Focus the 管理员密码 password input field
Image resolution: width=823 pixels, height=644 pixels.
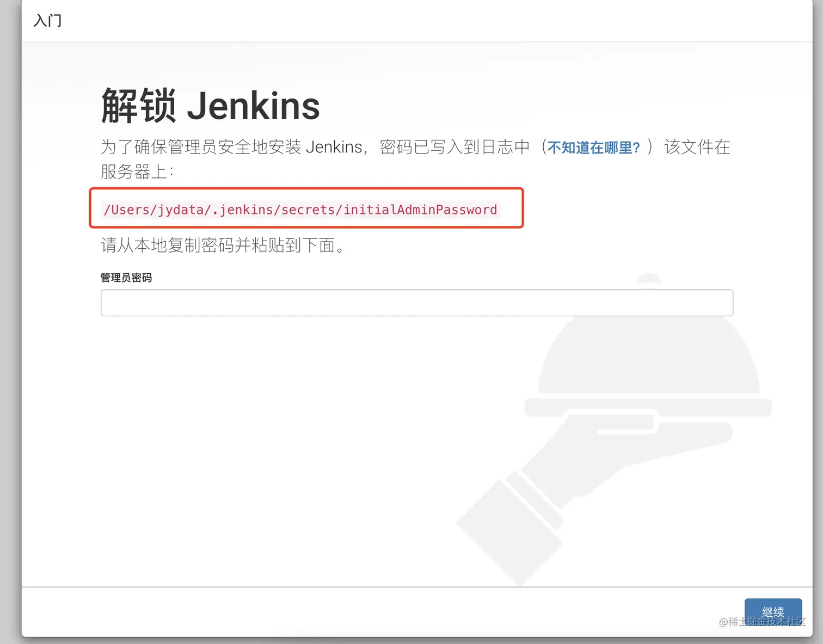pos(417,303)
